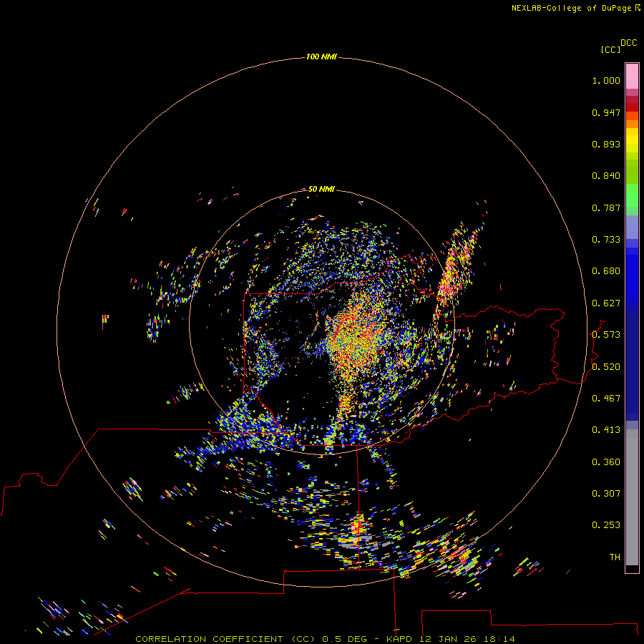Click the 0.947 legend value

606,112
